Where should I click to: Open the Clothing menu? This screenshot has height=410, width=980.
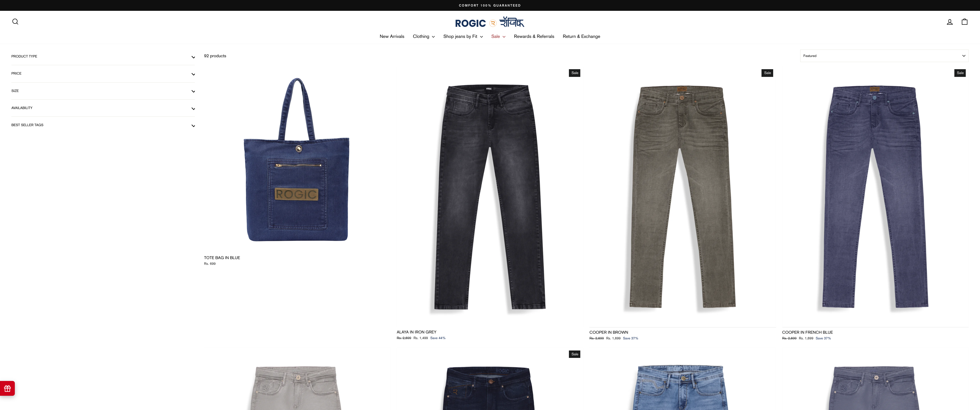(423, 36)
